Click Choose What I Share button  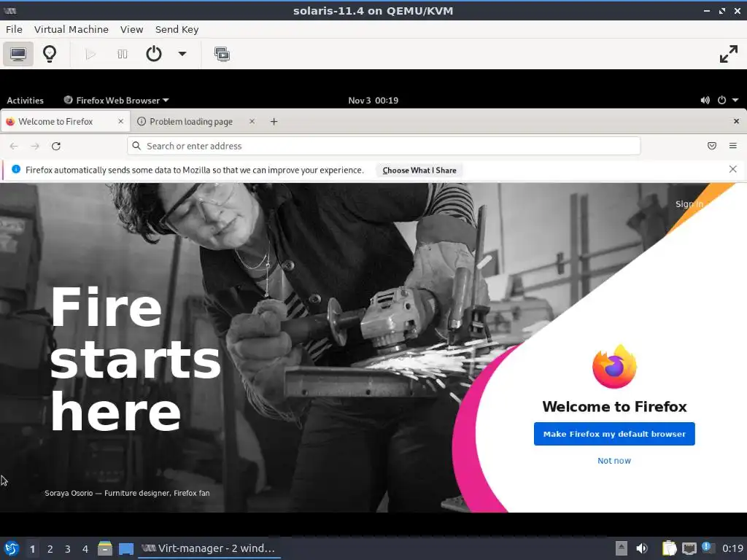[419, 171]
